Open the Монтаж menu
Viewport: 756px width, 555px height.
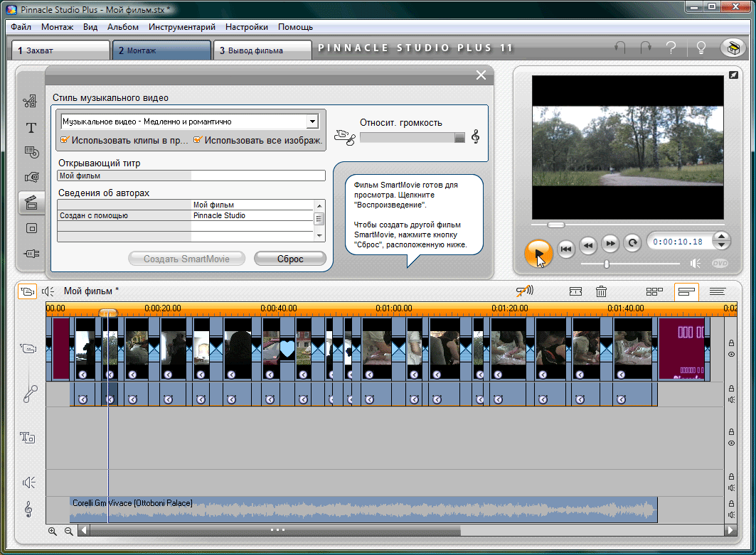pyautogui.click(x=58, y=27)
